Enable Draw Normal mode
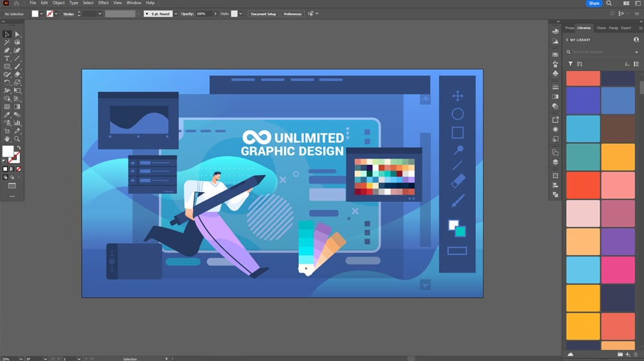 coord(5,177)
